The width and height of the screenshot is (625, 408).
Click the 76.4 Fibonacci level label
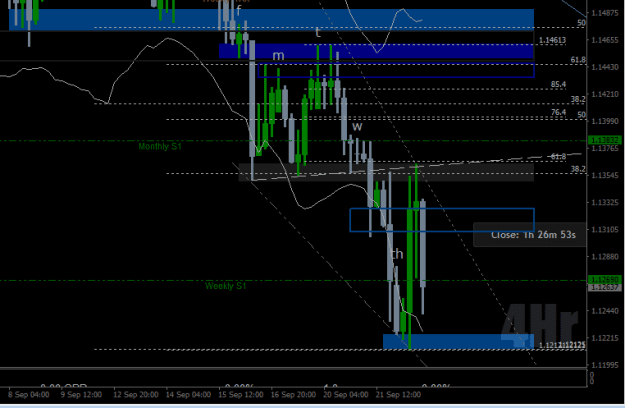click(558, 112)
